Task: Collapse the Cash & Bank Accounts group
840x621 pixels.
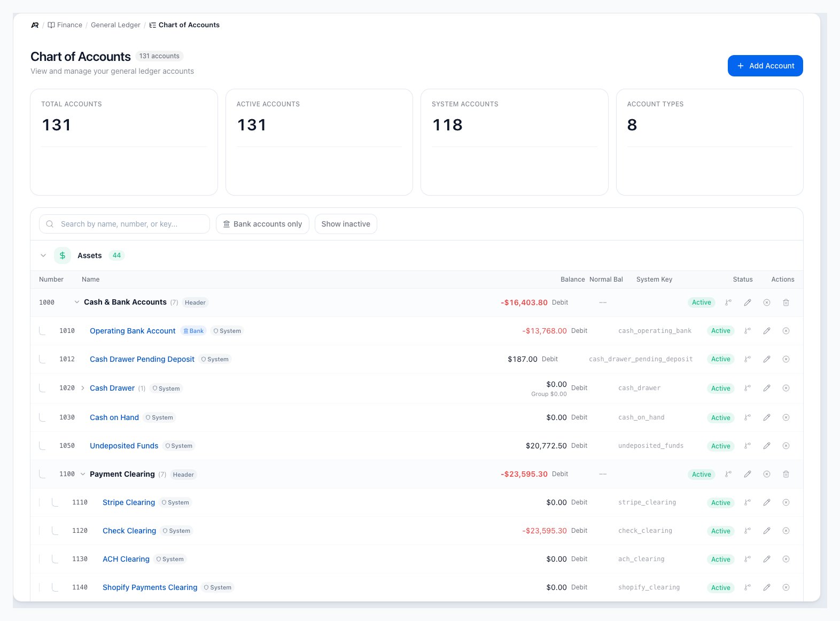Action: (77, 302)
